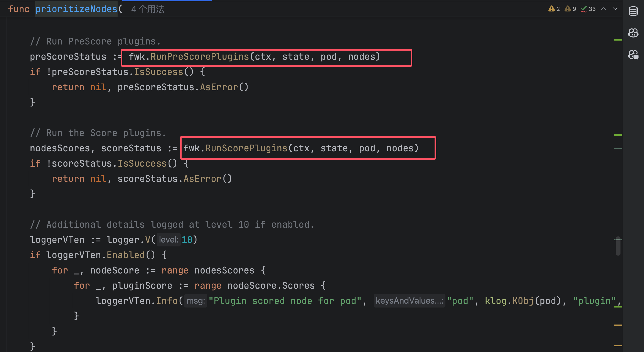Open the Database tool window icon

pyautogui.click(x=633, y=11)
